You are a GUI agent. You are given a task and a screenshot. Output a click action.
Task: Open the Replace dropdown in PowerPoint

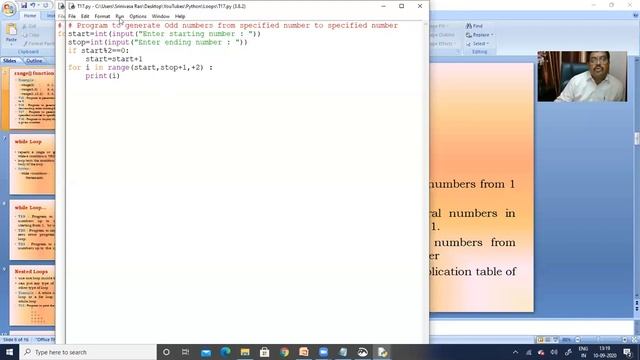[x=480, y=35]
